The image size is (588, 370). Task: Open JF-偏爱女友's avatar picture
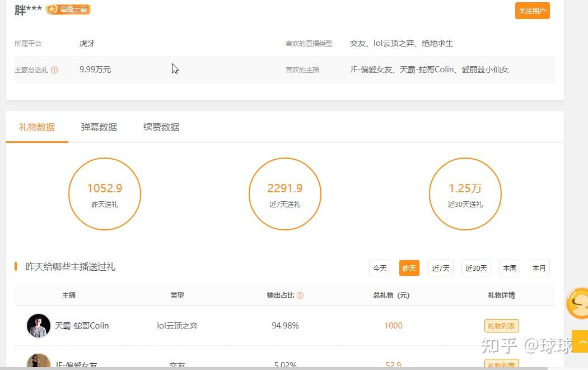tap(38, 363)
